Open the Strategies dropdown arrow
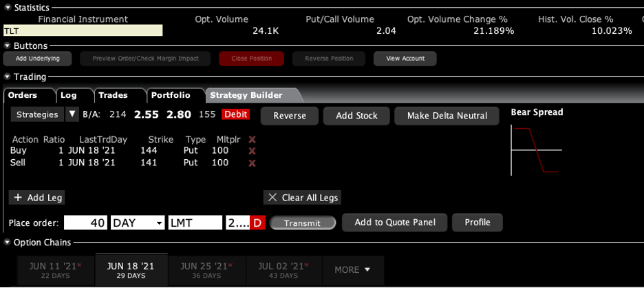 click(72, 114)
